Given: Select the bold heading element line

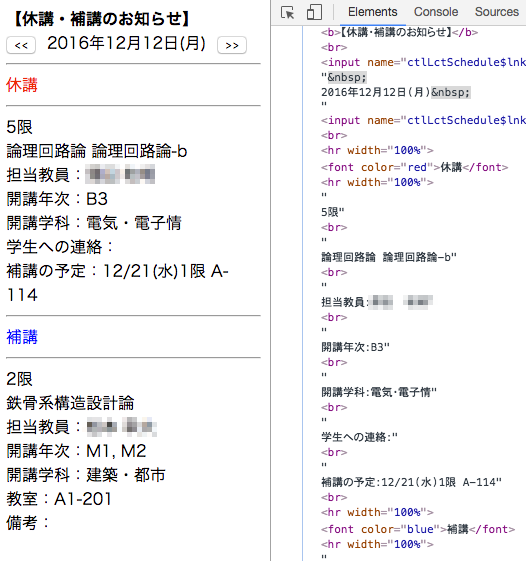Looking at the screenshot, I should click(x=399, y=33).
